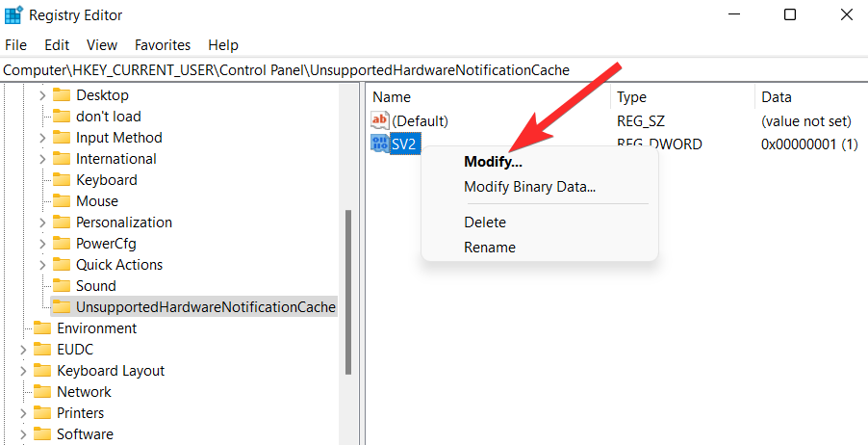The height and width of the screenshot is (445, 868).
Task: Expand the Input Method key
Action: (x=42, y=138)
